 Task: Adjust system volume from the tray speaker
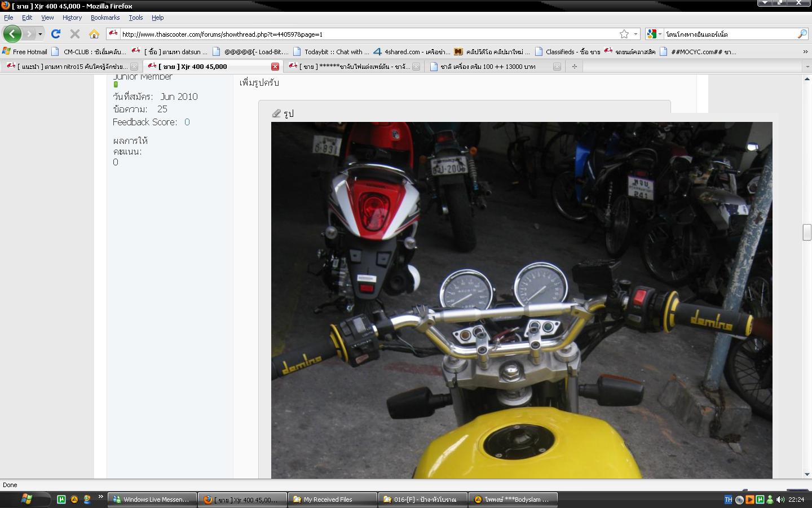click(780, 499)
